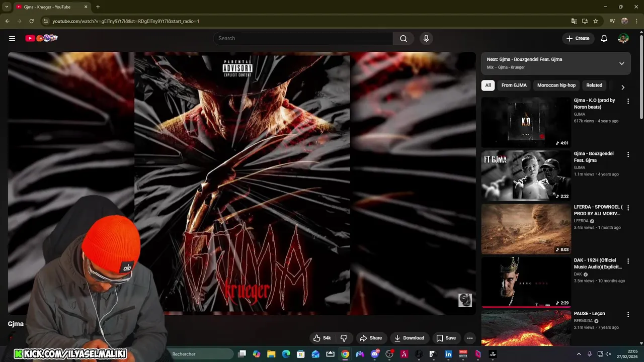Open the Gjma - K.O thumbnail
Viewport: 644px width, 362px height.
click(526, 122)
